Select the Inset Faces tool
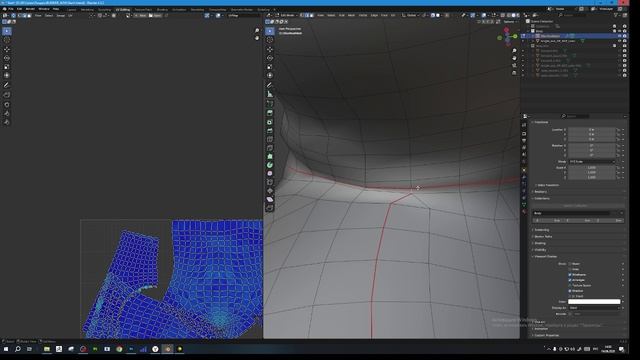The image size is (640, 360). pos(270,122)
